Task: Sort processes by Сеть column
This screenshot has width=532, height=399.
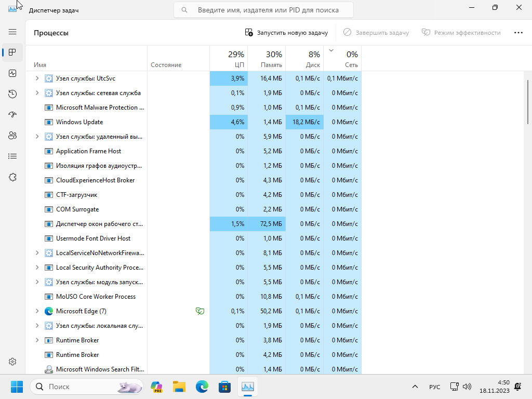Action: click(343, 58)
